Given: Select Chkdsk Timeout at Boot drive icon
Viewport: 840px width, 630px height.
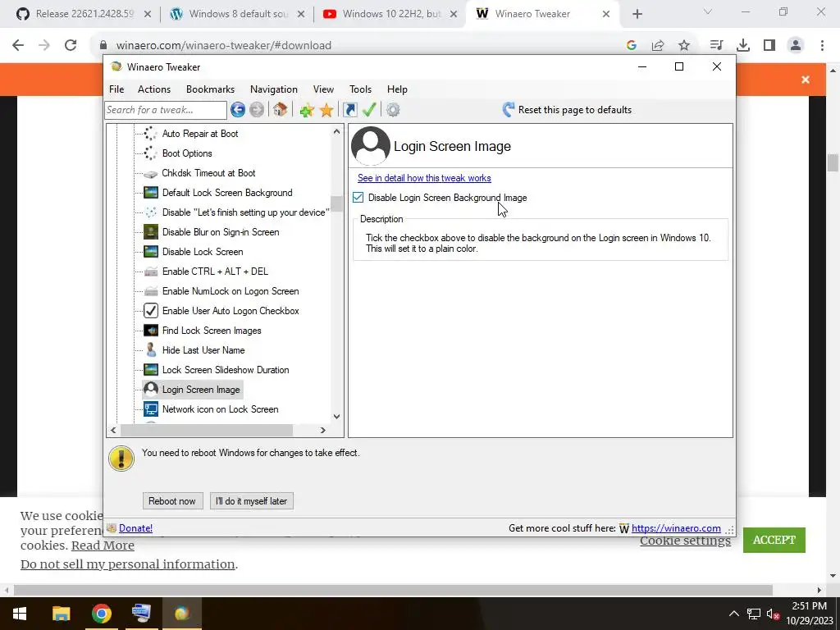Looking at the screenshot, I should (x=151, y=174).
